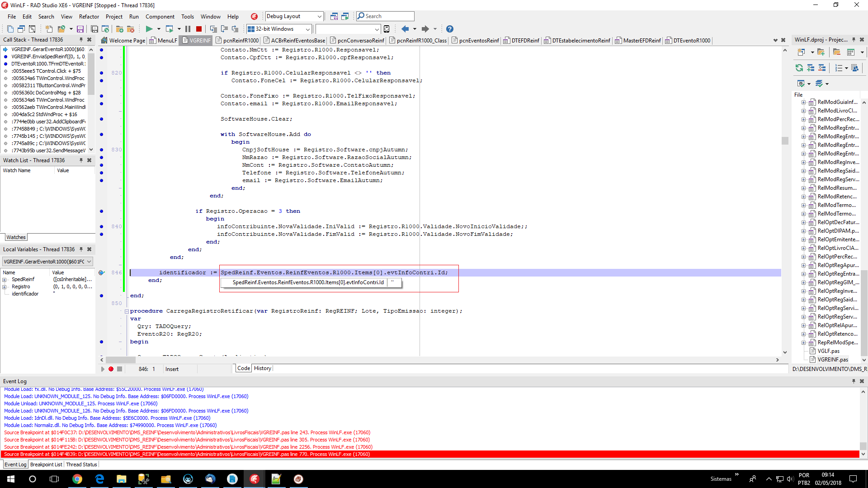This screenshot has width=868, height=488.
Task: Pin the Local Variables panel
Action: tap(81, 249)
